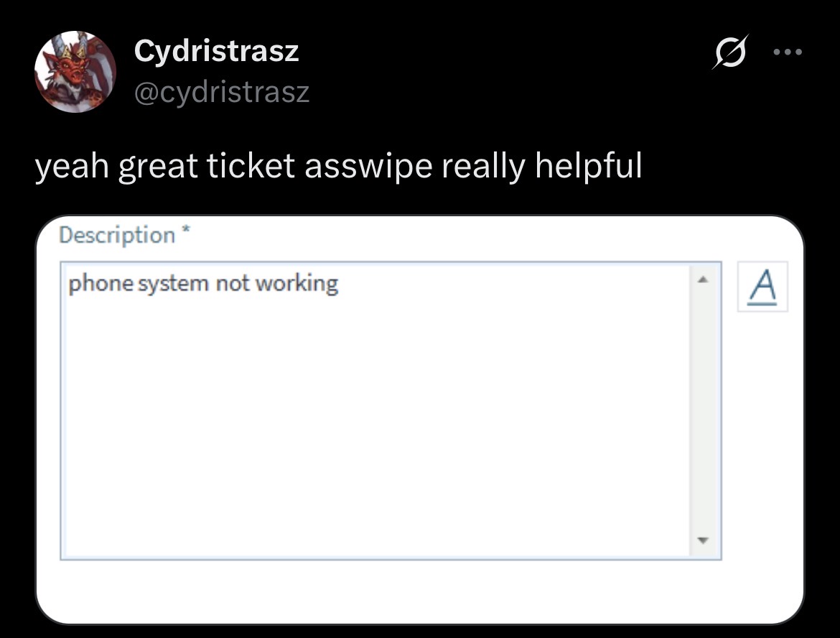Click the Description field label
840x638 pixels.
(x=117, y=235)
